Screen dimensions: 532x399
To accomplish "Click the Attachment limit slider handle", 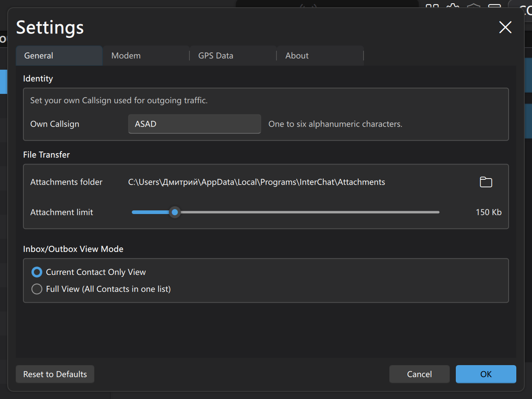I will click(x=175, y=212).
